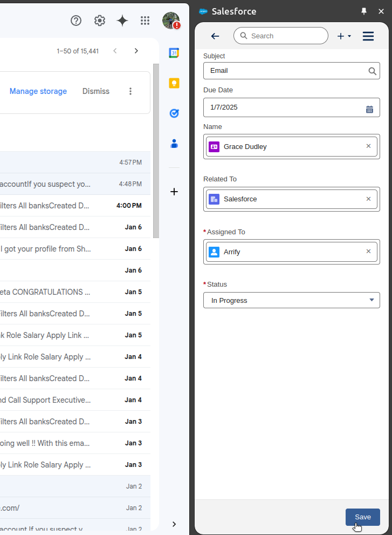Click the Due Date 1/7/2025 field

pos(292,107)
